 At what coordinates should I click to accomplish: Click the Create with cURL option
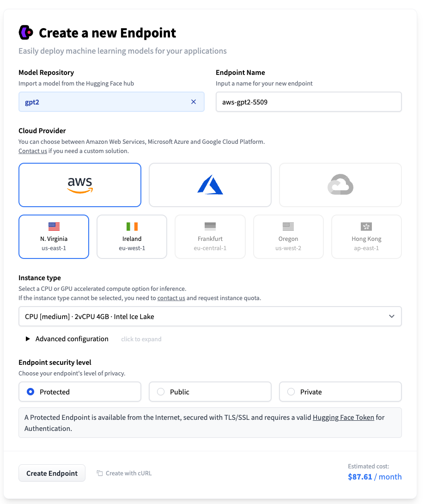(x=124, y=473)
